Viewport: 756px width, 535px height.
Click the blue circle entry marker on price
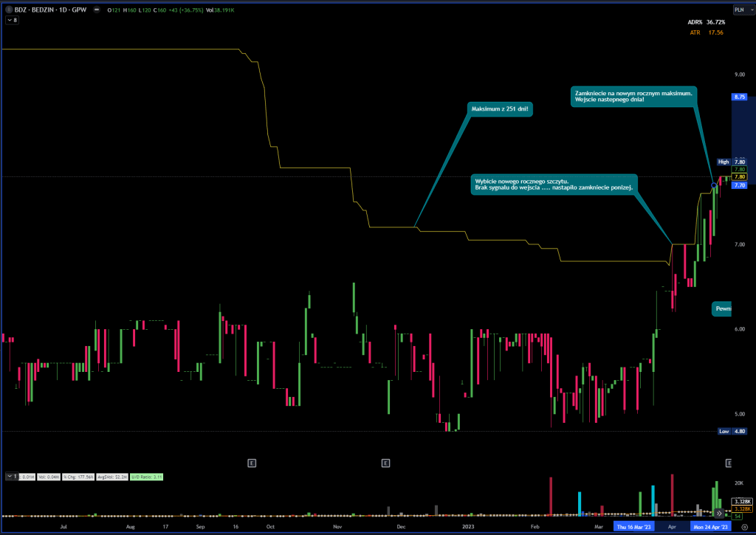coord(713,184)
